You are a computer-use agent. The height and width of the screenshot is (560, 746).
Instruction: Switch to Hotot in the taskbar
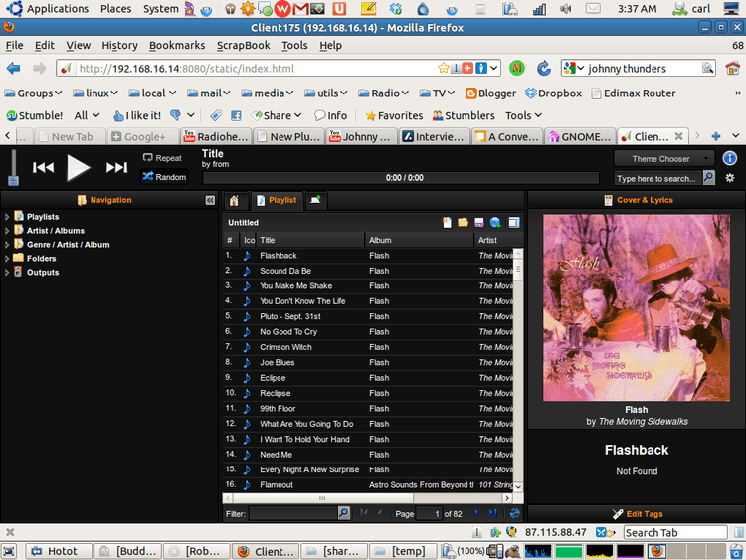point(58,551)
